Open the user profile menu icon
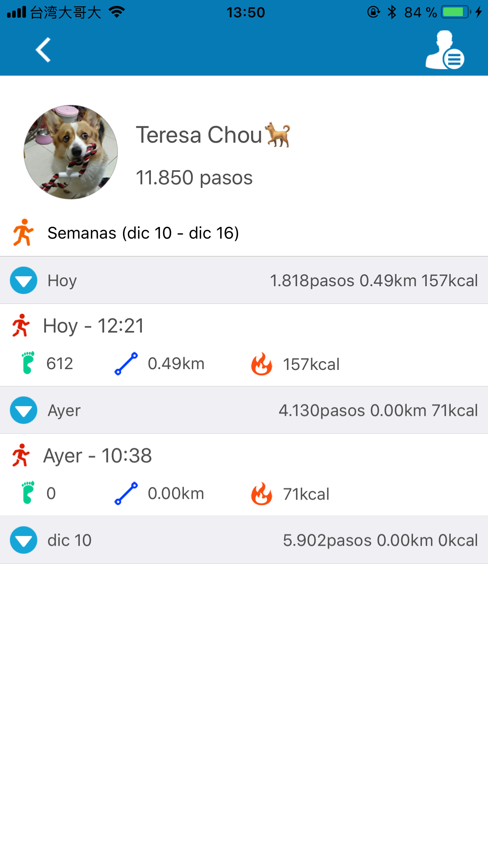This screenshot has width=488, height=868. (x=444, y=51)
